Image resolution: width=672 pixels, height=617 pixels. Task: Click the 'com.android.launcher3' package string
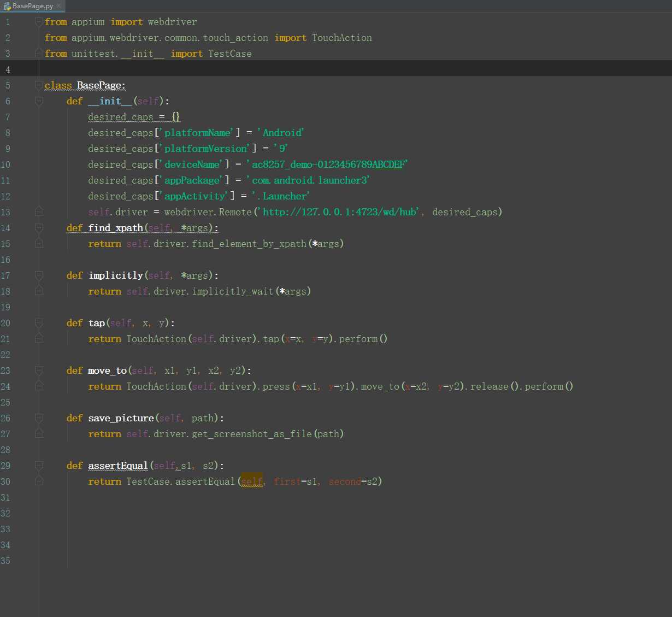pos(308,180)
